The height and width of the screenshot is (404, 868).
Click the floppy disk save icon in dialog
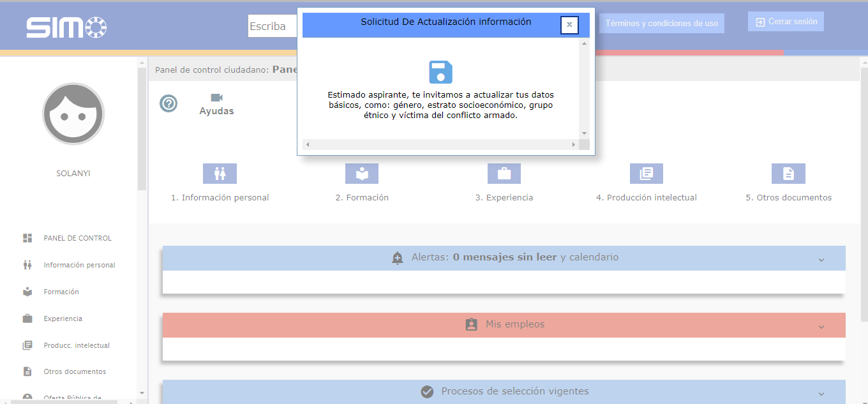[440, 72]
